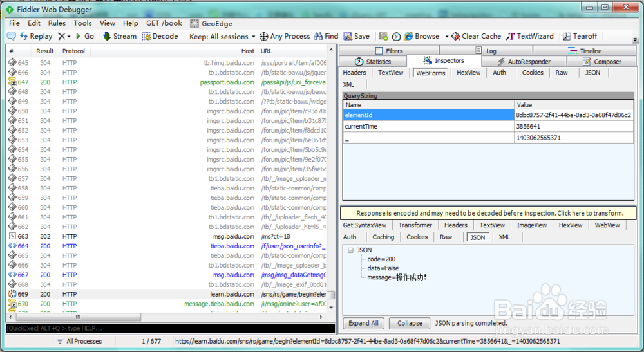Click the timer stopwatch icon

pyautogui.click(x=396, y=37)
